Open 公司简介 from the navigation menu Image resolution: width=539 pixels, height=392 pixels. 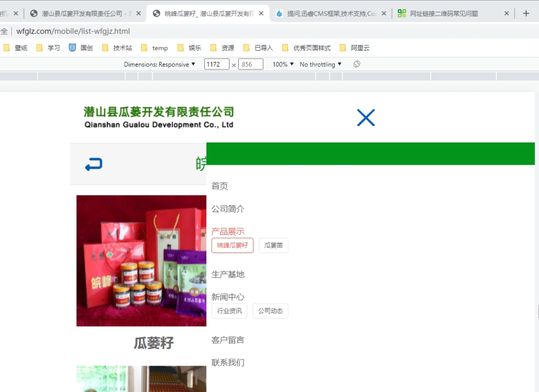click(x=228, y=209)
